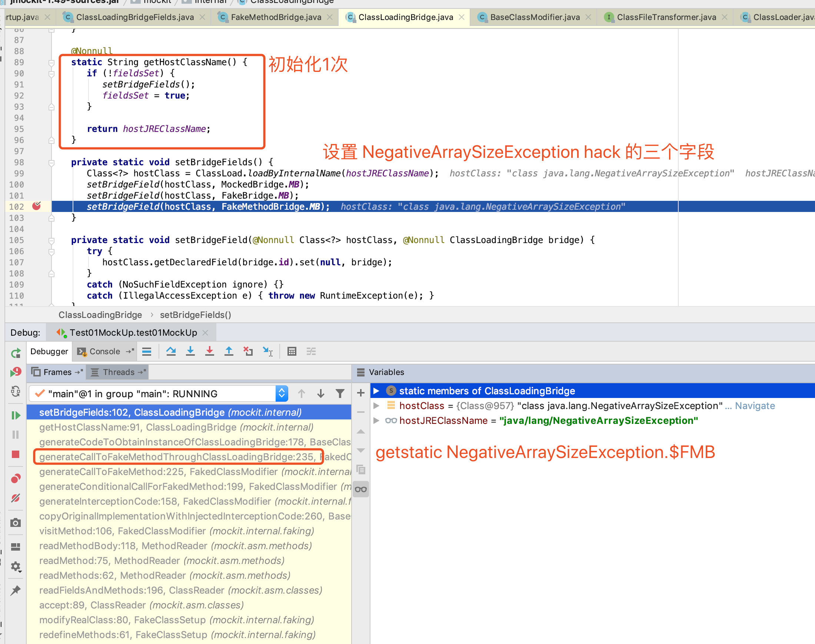Viewport: 815px width, 644px height.
Task: Expand the hostClass variable tree node
Action: point(380,406)
